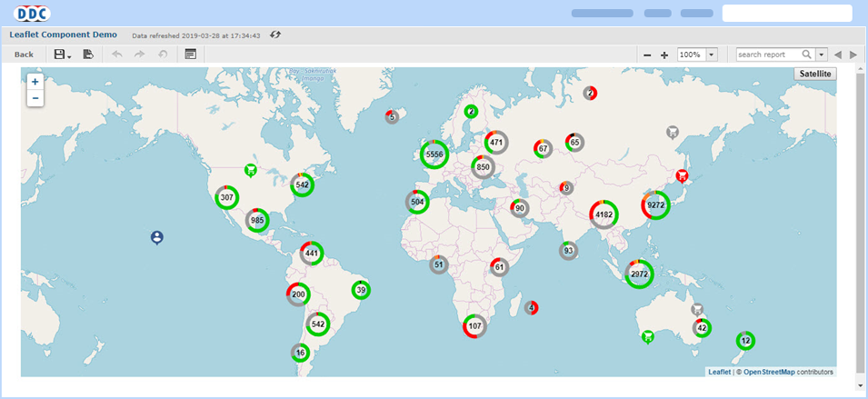Click the Save As/export document icon
Image resolution: width=868 pixels, height=399 pixels.
coord(88,55)
